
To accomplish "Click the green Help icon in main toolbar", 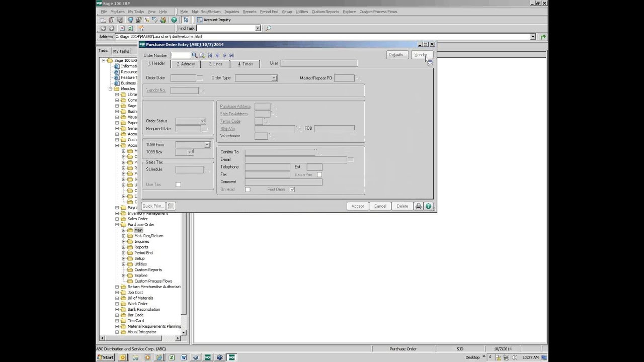I will pyautogui.click(x=174, y=20).
